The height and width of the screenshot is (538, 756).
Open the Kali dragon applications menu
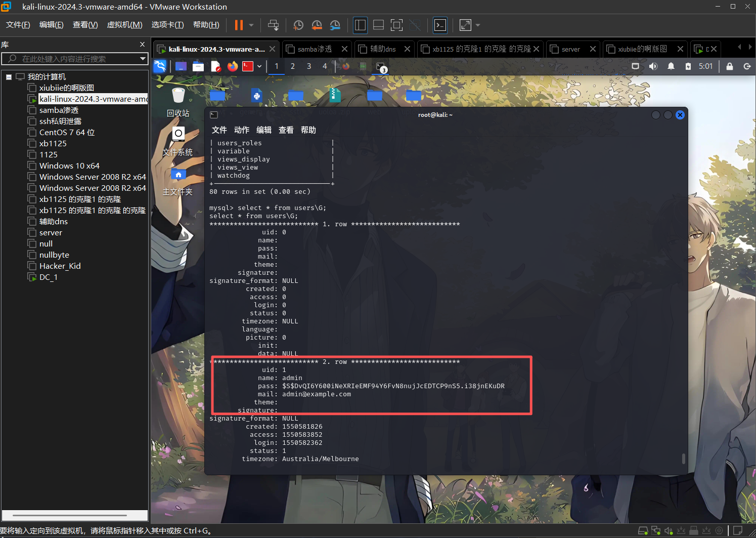(x=160, y=66)
